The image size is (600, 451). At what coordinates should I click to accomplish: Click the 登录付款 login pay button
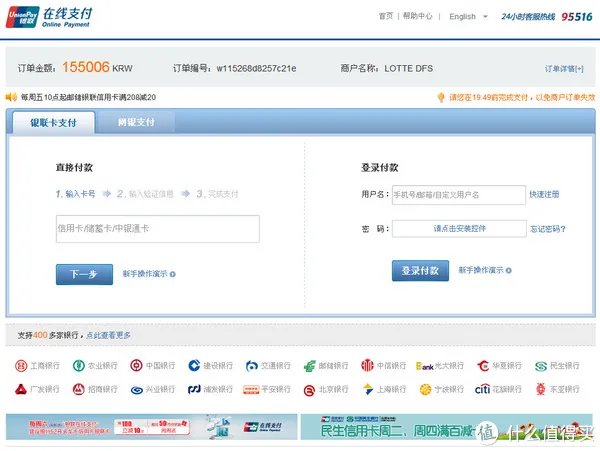(420, 270)
